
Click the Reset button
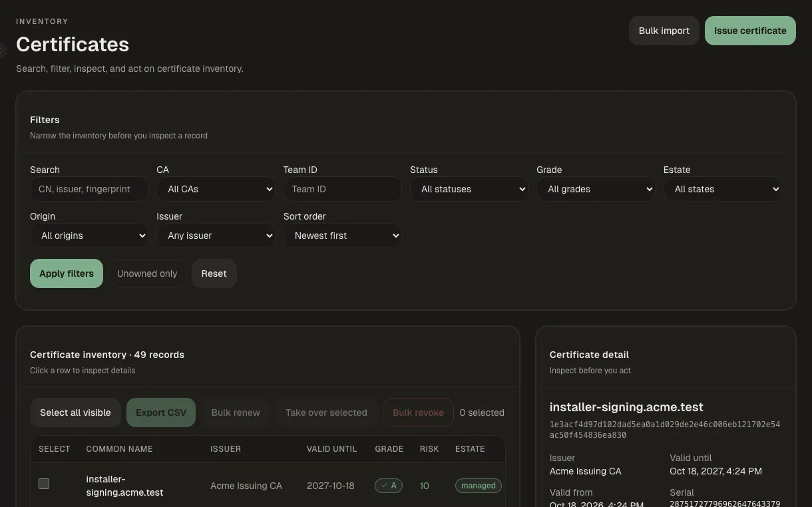pos(214,273)
